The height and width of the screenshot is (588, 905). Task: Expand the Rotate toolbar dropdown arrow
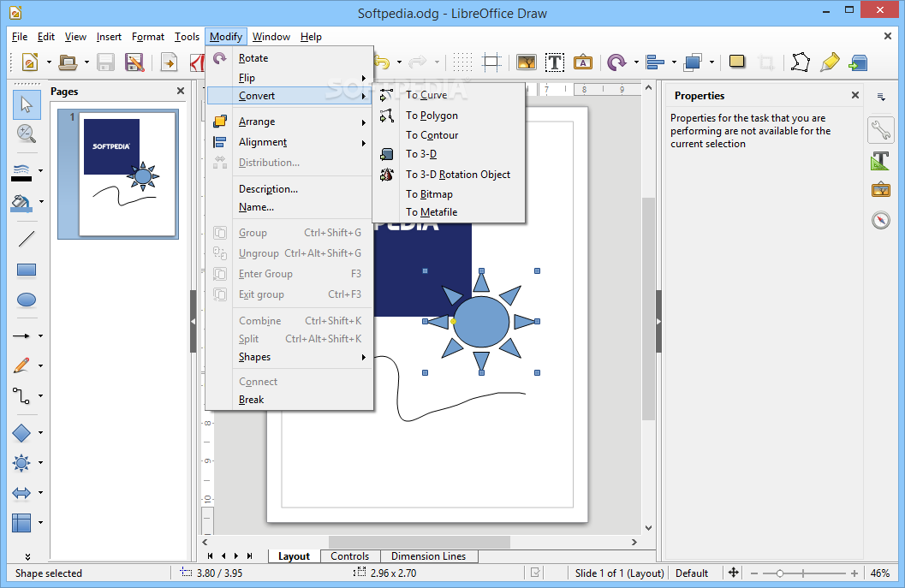(x=635, y=62)
